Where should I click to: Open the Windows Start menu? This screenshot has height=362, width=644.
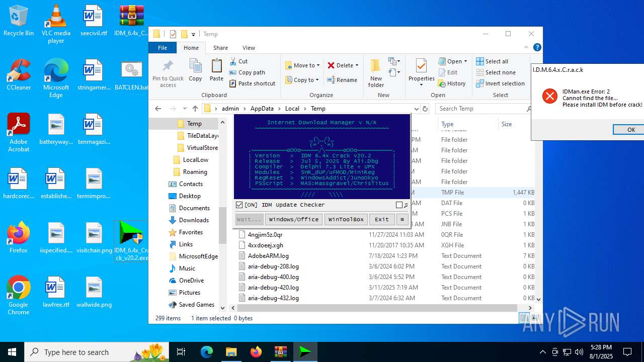[x=12, y=352]
